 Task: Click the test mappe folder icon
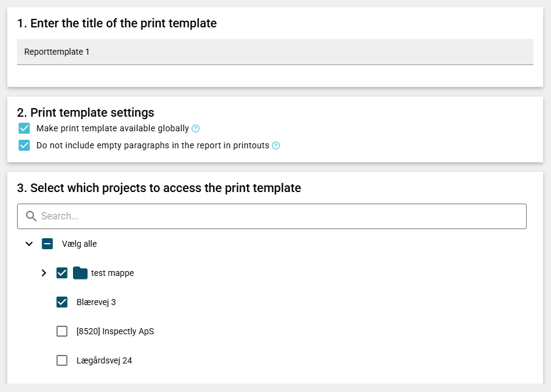(x=80, y=273)
